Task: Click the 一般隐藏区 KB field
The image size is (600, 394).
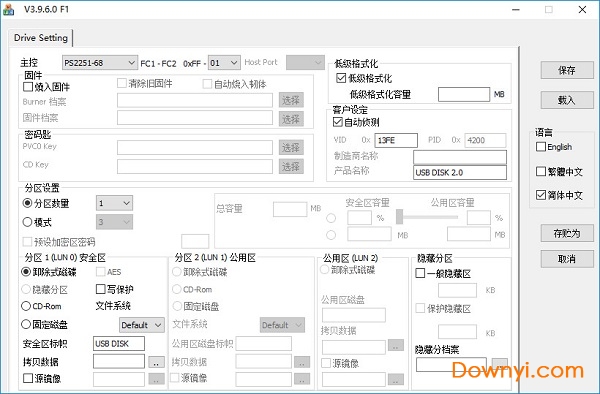Action: [457, 290]
